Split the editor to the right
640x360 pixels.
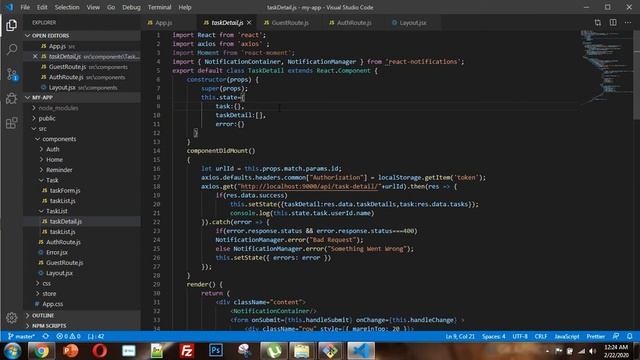tap(613, 23)
